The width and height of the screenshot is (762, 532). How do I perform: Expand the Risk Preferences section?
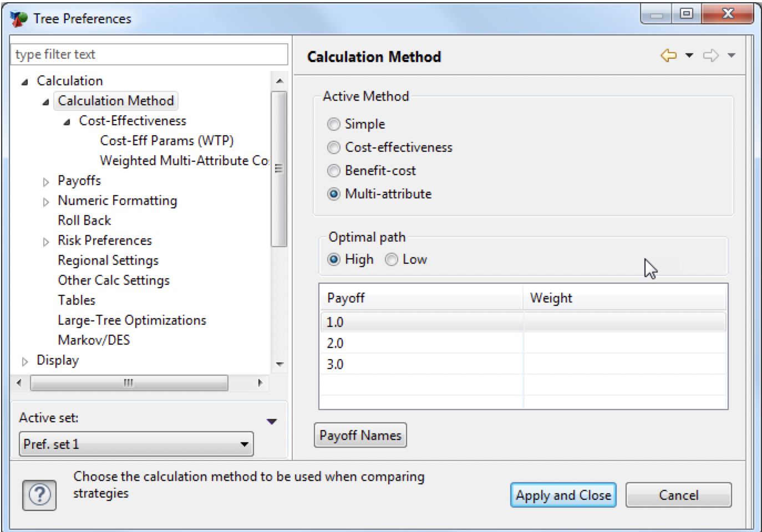[x=45, y=240]
